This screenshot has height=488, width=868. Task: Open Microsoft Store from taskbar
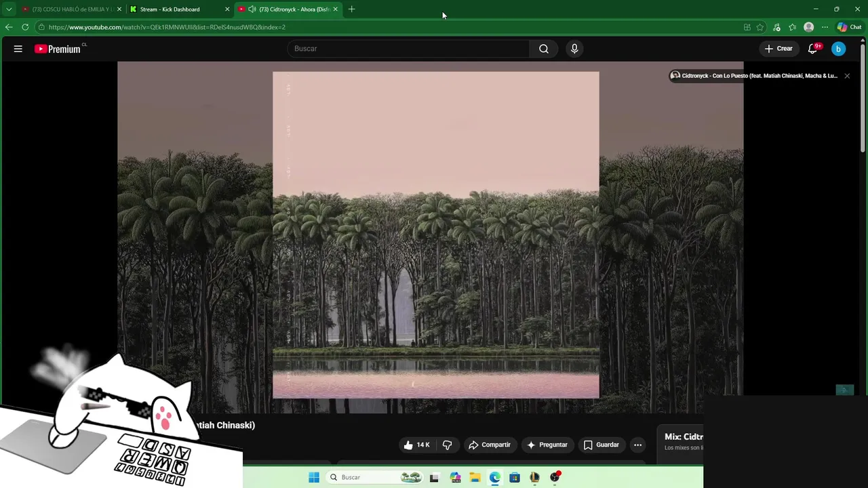pyautogui.click(x=515, y=477)
